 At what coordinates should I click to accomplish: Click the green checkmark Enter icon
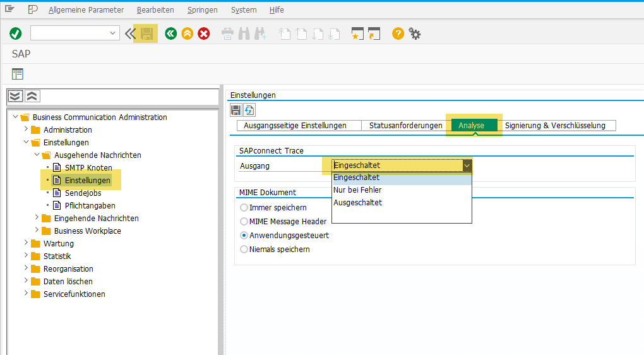(x=16, y=33)
